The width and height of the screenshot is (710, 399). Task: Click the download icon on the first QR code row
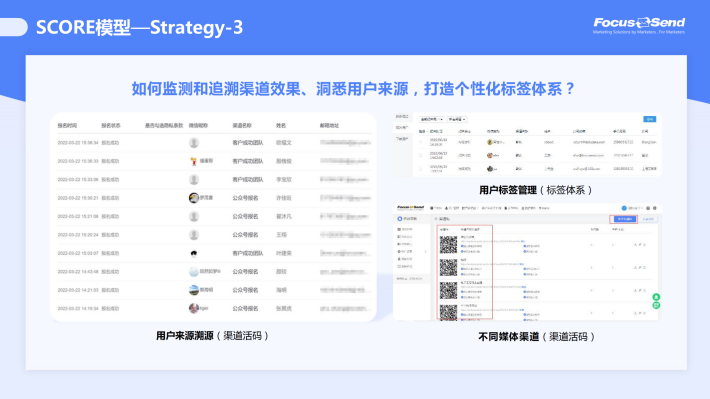(x=635, y=245)
